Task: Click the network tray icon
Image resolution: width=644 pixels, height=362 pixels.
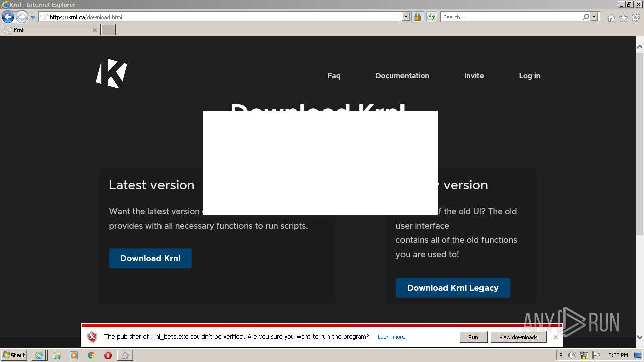Action: coord(584,355)
